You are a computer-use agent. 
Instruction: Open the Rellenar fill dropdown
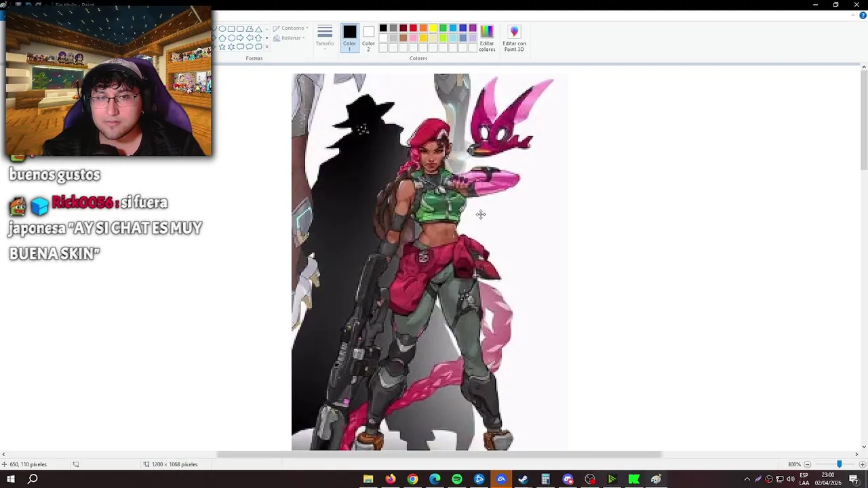pyautogui.click(x=288, y=38)
